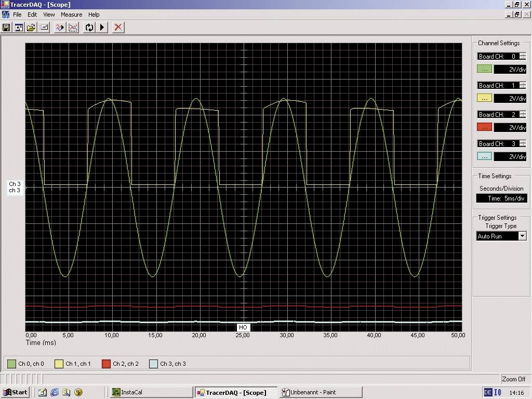Click the Zoom Off status area
The width and height of the screenshot is (532, 399).
[x=513, y=379]
